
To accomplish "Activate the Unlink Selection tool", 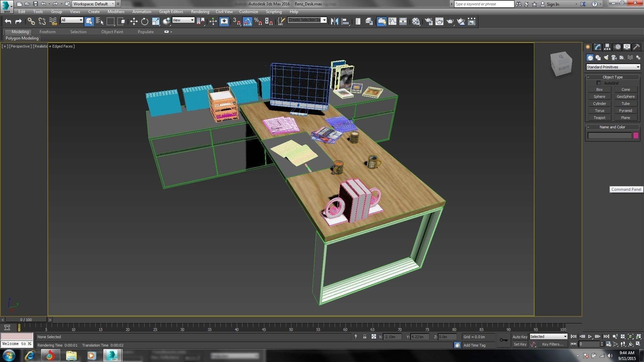I will pos(42,21).
